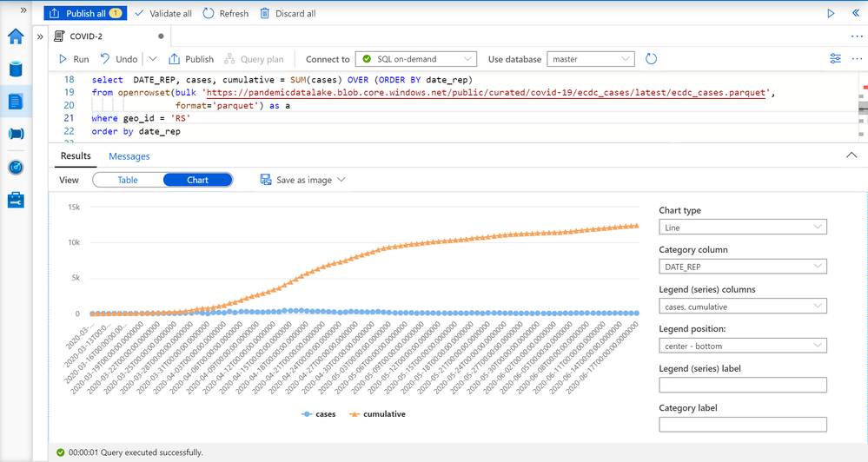
Task: Toggle the cases series in legend
Action: pyautogui.click(x=319, y=414)
